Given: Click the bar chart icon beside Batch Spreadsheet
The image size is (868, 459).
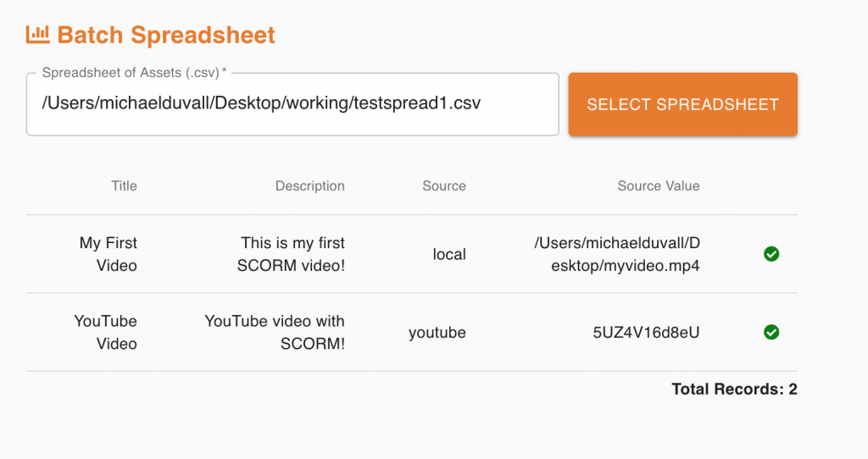Looking at the screenshot, I should [37, 34].
